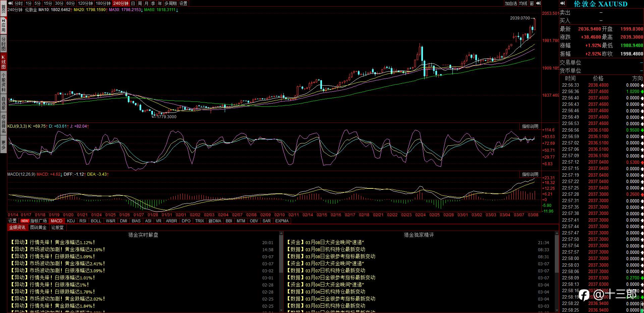Open 图说黄金 tab
644x313 pixels.
click(38, 227)
